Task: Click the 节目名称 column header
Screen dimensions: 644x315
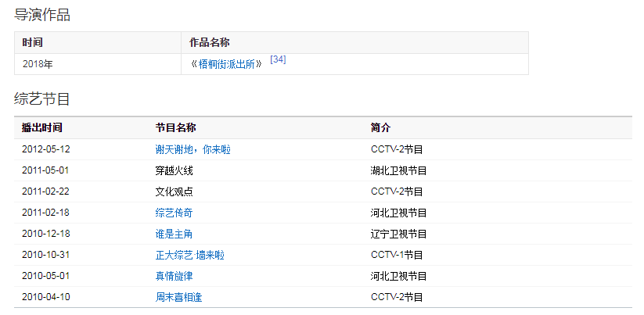Action: (175, 127)
